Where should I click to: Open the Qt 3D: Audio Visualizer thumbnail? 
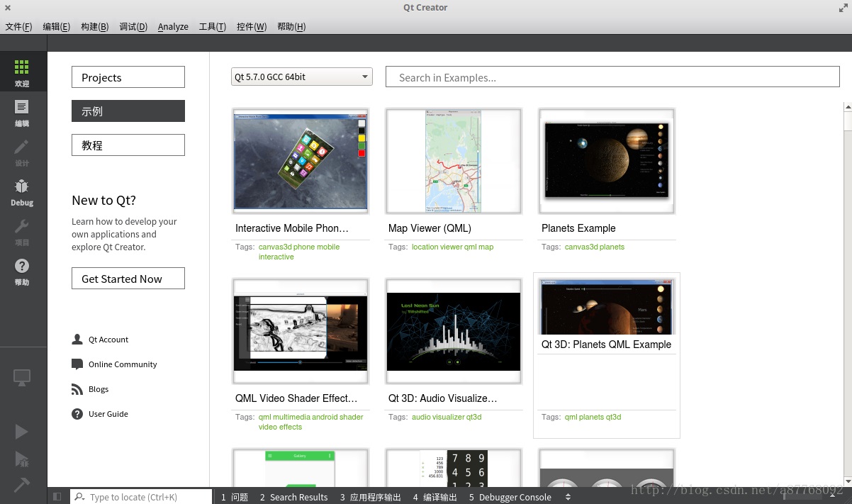[454, 331]
